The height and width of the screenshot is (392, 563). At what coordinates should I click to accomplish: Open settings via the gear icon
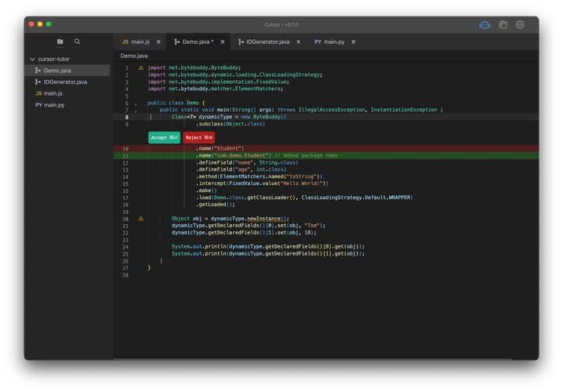tap(520, 24)
